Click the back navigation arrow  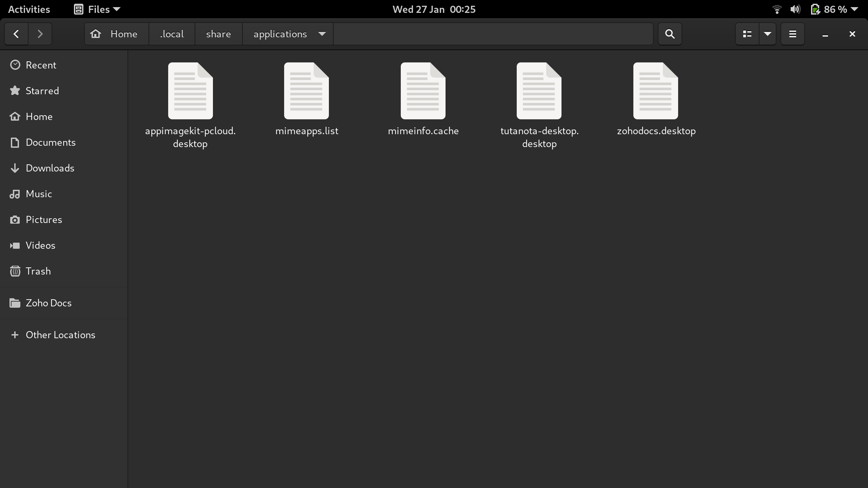coord(16,34)
